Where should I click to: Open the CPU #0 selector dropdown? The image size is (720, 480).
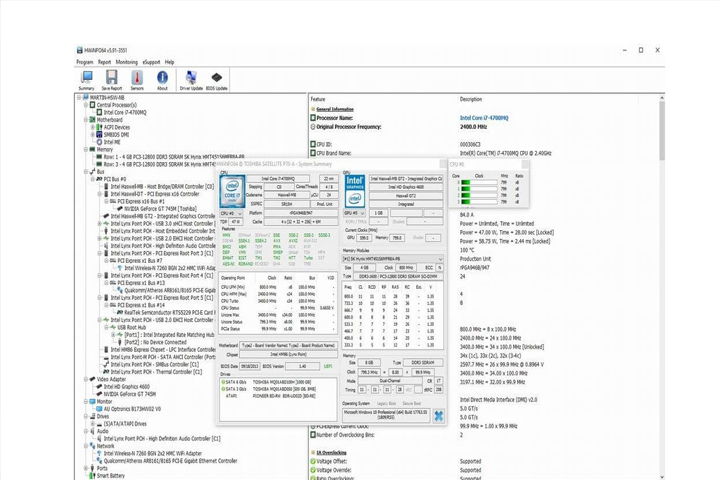[231, 214]
